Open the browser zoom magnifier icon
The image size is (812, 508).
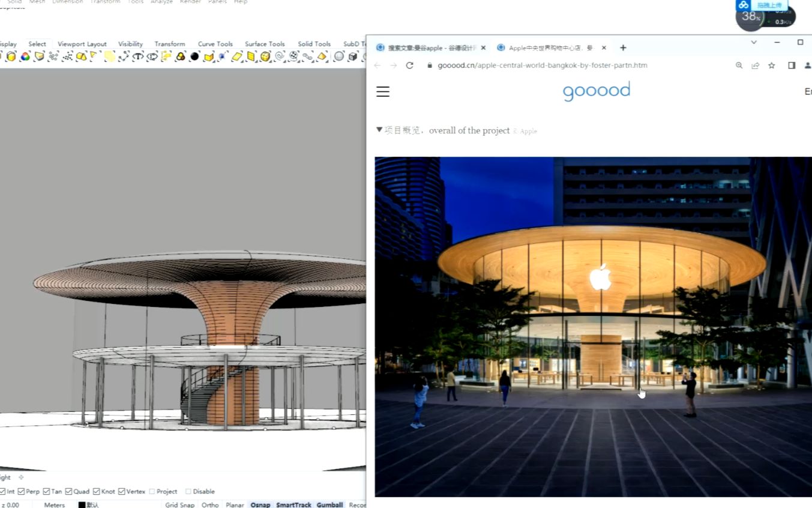(739, 65)
